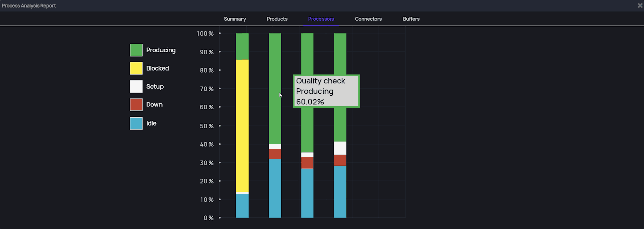The image size is (644, 229).
Task: Select the blue Idle segment of fourth bar
Action: coord(340,191)
